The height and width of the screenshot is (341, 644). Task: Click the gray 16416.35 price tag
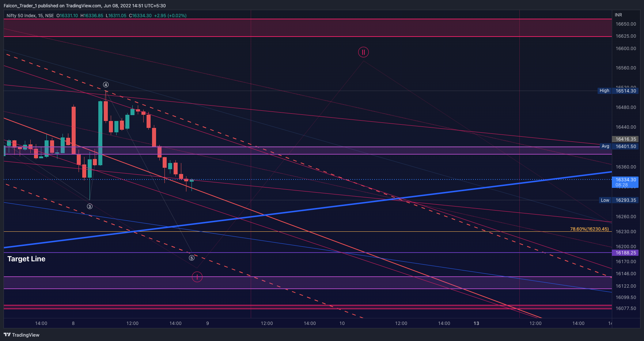pos(626,139)
